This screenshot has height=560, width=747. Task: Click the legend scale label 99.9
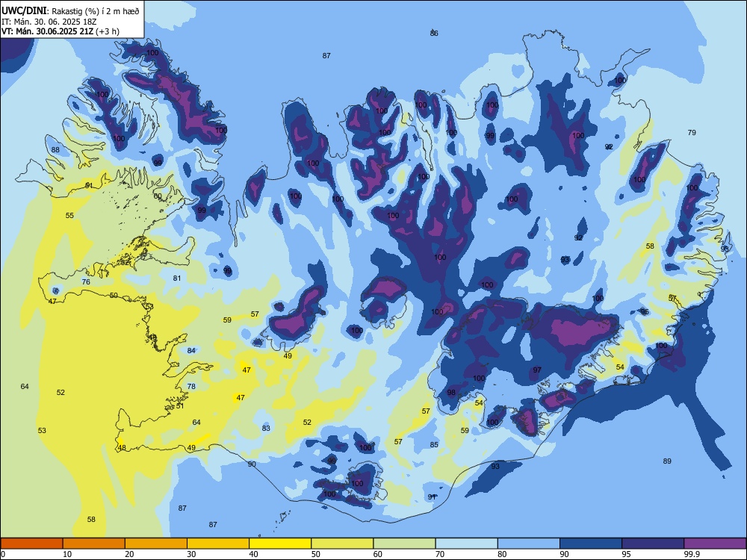click(x=692, y=554)
